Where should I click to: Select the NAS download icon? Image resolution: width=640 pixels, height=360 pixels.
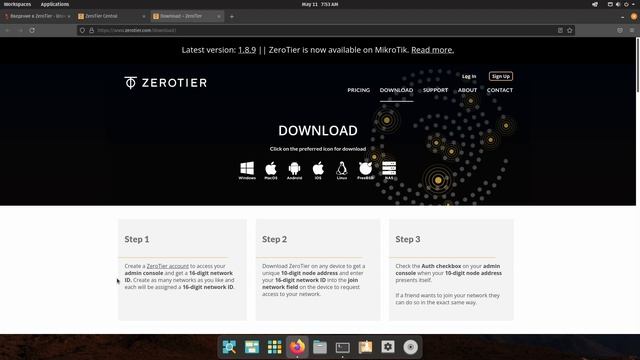click(389, 170)
